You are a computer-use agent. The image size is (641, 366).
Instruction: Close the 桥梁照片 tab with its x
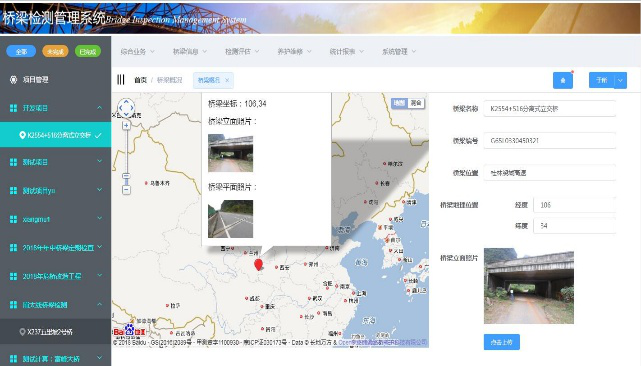point(227,80)
